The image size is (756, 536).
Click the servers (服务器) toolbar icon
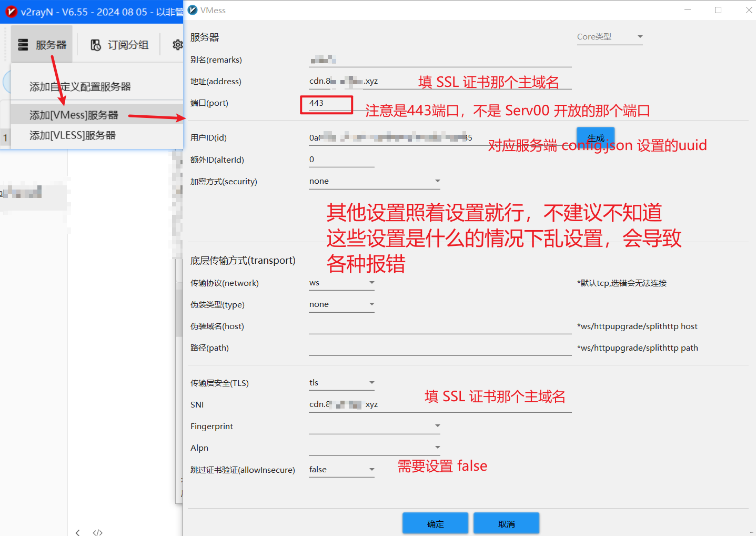23,45
